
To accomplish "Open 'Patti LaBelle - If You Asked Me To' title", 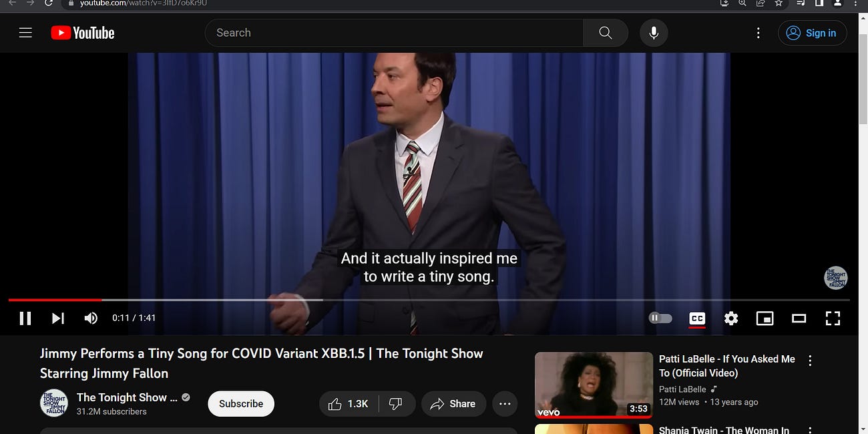I will point(727,366).
